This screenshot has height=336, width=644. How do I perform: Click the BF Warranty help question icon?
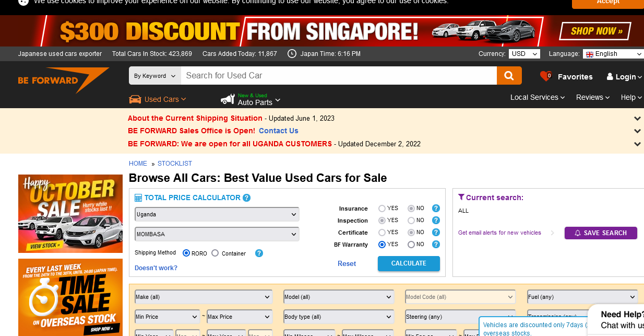[x=436, y=245]
